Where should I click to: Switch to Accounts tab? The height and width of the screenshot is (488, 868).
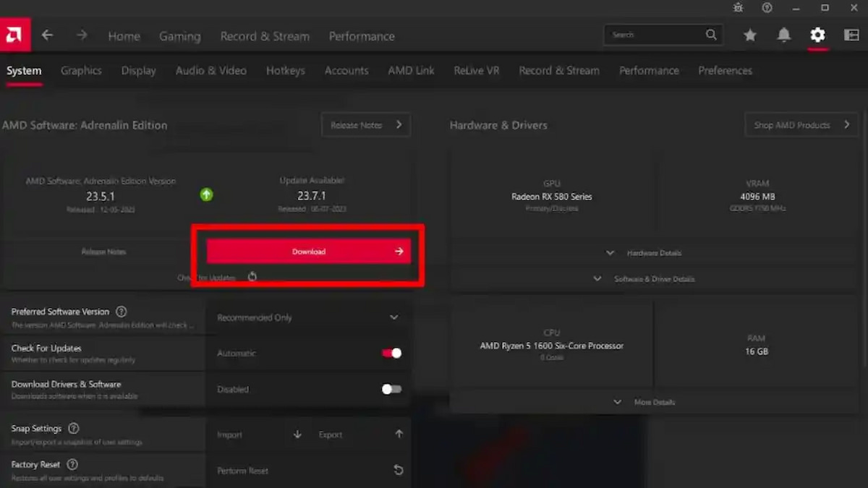coord(346,70)
